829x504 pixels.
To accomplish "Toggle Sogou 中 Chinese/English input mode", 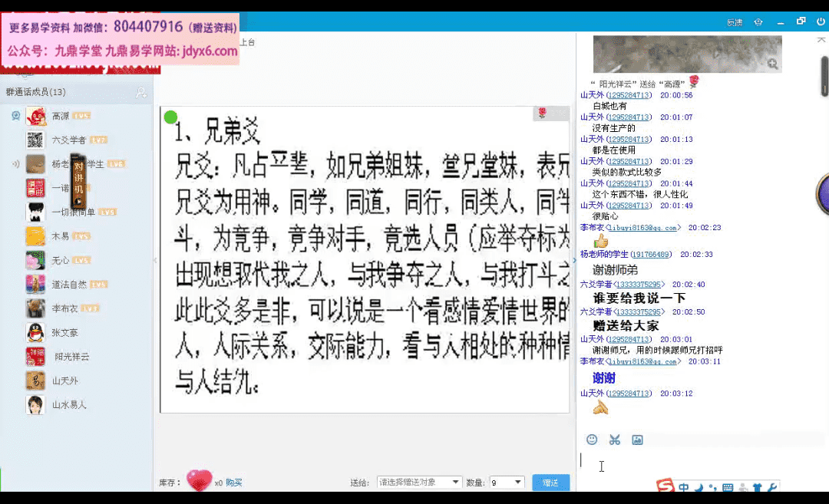I will (x=684, y=487).
